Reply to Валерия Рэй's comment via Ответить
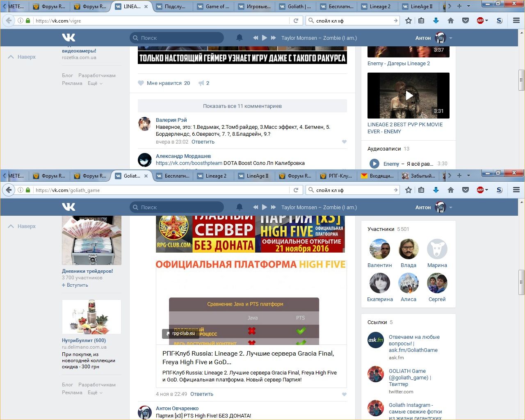The height and width of the screenshot is (420, 525). [x=203, y=142]
